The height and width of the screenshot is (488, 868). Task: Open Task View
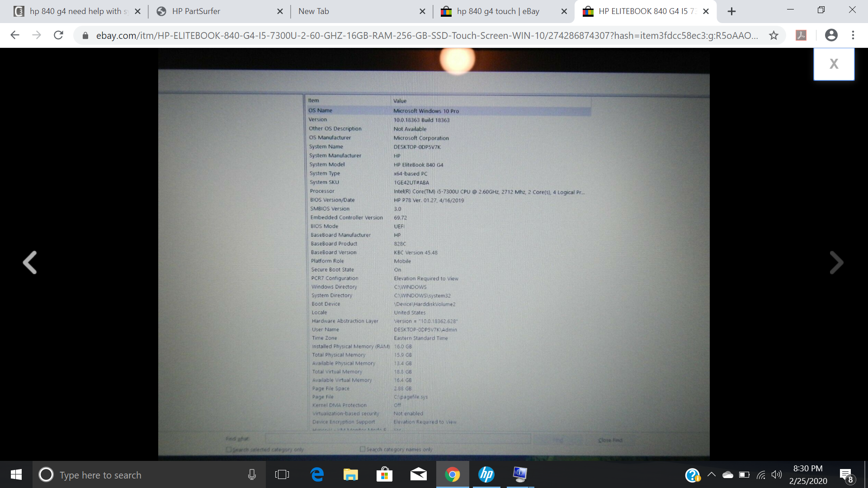[x=282, y=474]
